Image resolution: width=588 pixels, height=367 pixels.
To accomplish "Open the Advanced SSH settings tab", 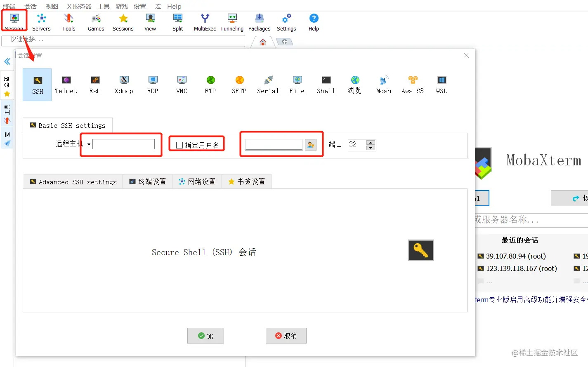I will [73, 182].
